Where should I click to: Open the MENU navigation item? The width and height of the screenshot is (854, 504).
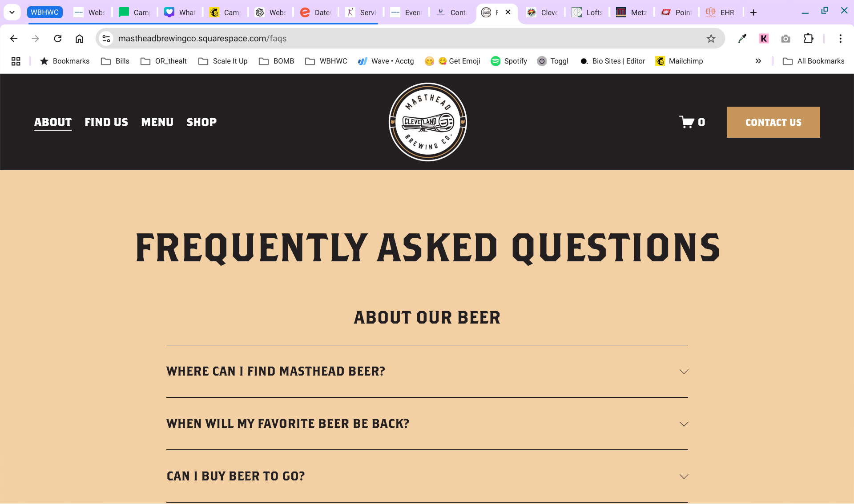tap(157, 122)
